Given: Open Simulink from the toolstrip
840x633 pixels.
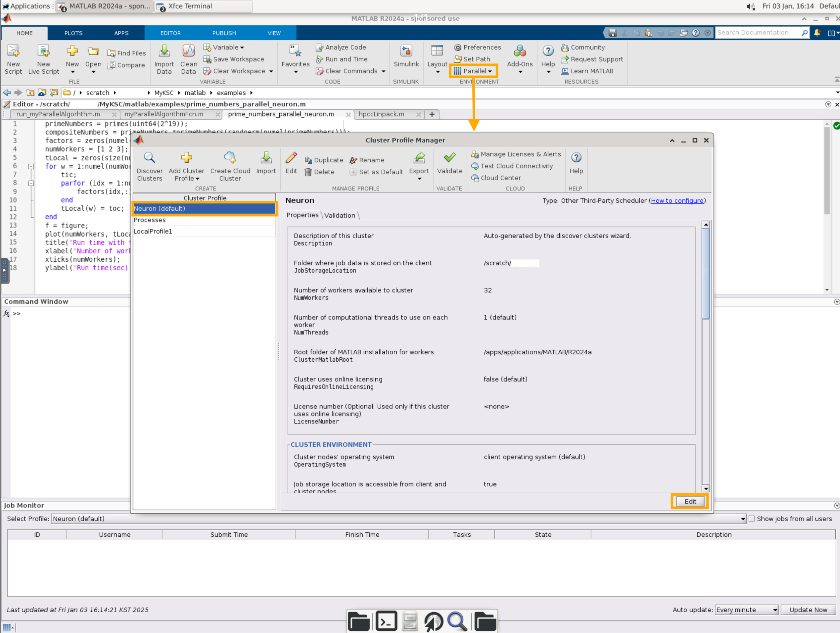Looking at the screenshot, I should 406,56.
